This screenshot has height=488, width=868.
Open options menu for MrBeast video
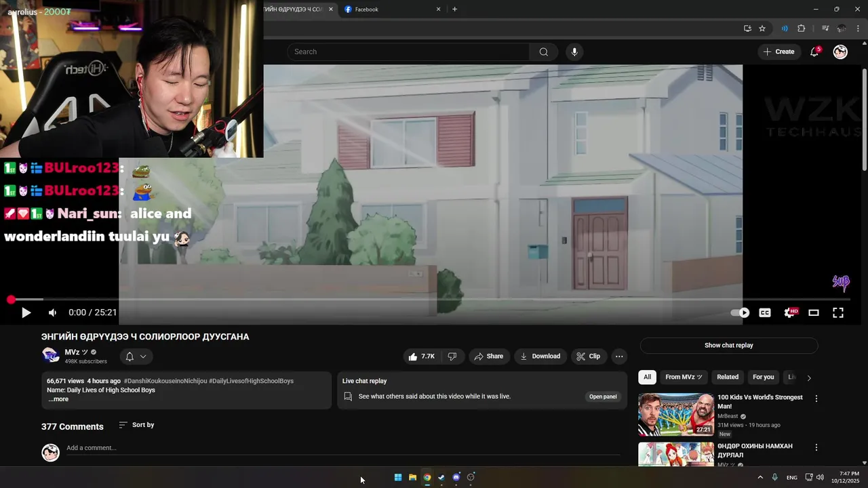pos(816,399)
